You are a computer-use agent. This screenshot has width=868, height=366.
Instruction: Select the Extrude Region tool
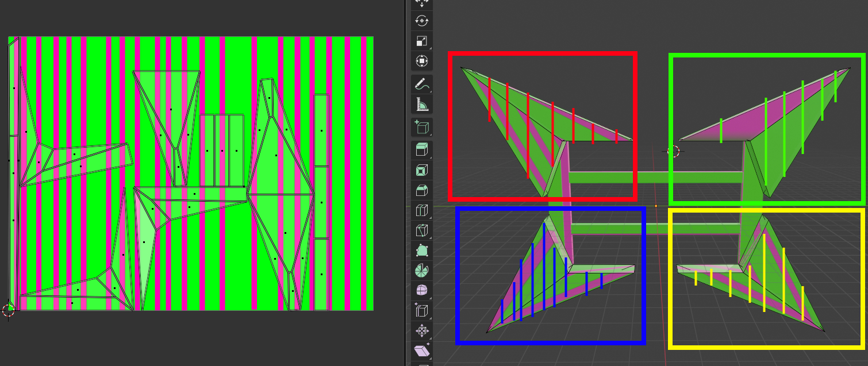421,151
